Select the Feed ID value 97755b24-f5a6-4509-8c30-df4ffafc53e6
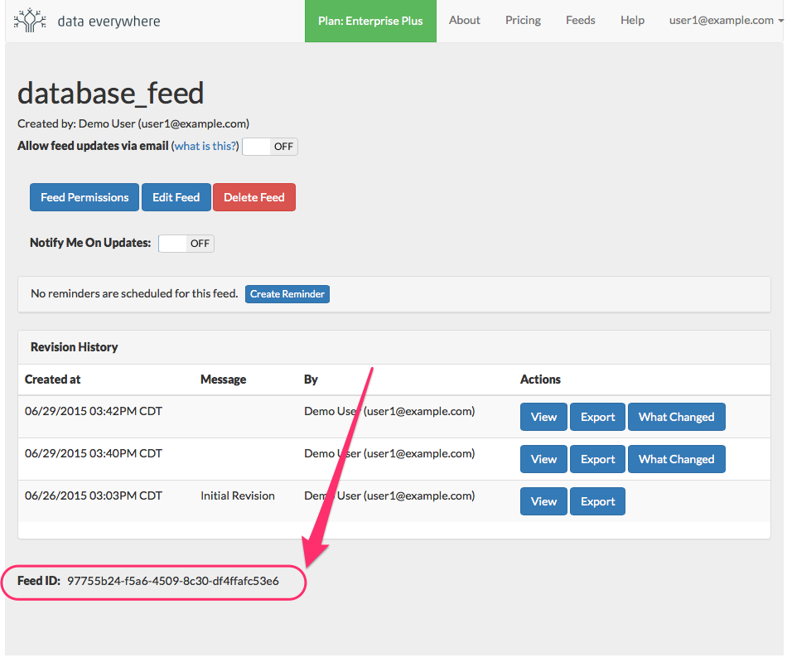The height and width of the screenshot is (672, 787). pos(173,581)
